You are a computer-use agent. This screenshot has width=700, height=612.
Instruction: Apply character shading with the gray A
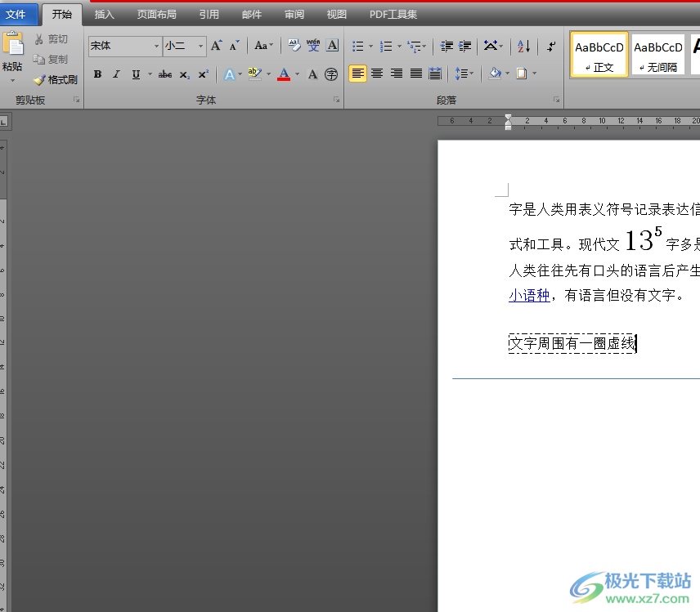312,74
